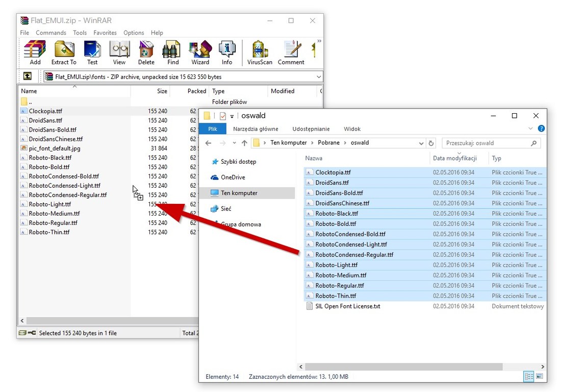This screenshot has height=392, width=561.
Task: Click Pobrane in the breadcrumb path
Action: 328,143
